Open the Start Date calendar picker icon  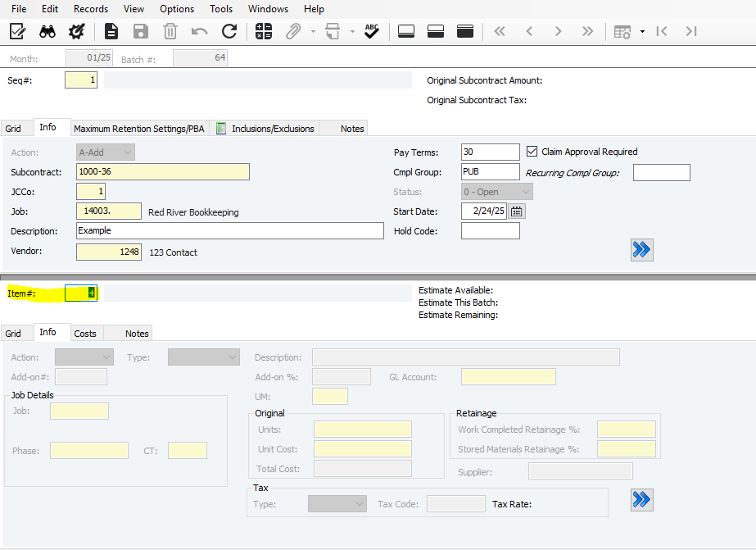(517, 211)
